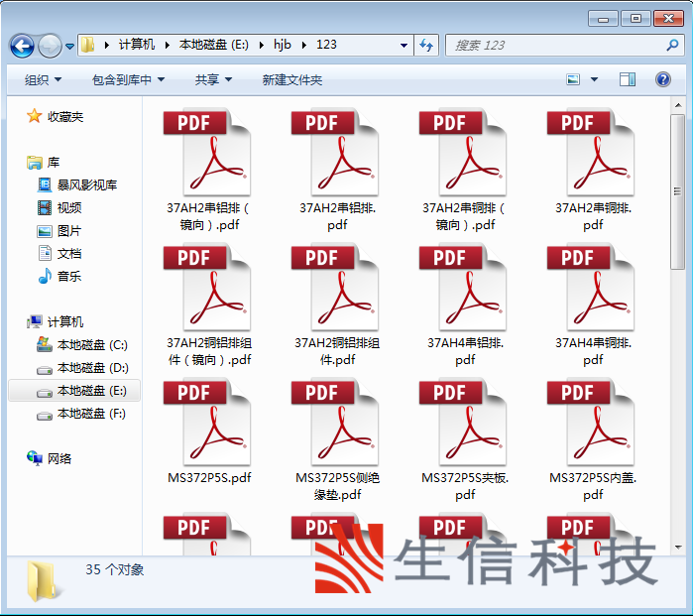Open 暴风影视库 library
The width and height of the screenshot is (693, 616).
[77, 185]
